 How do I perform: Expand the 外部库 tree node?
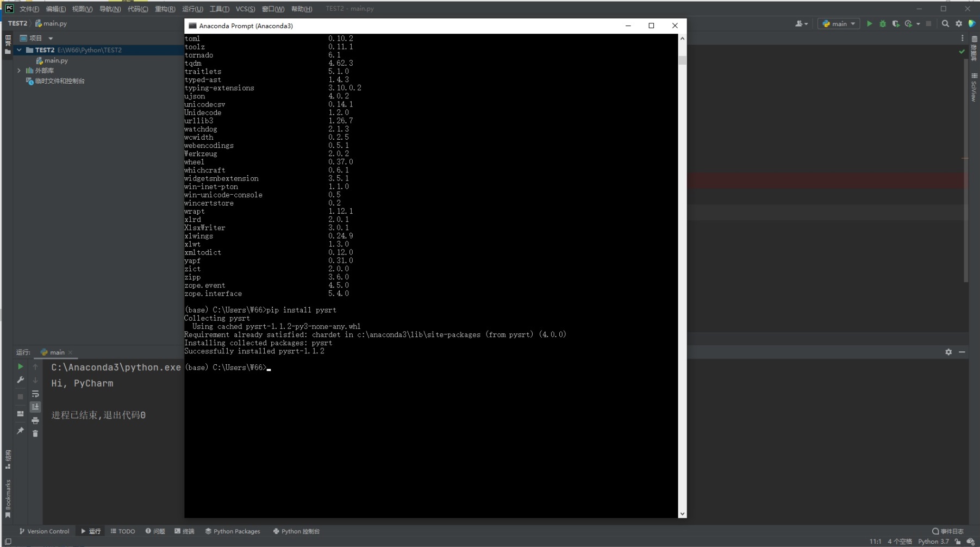tap(19, 70)
